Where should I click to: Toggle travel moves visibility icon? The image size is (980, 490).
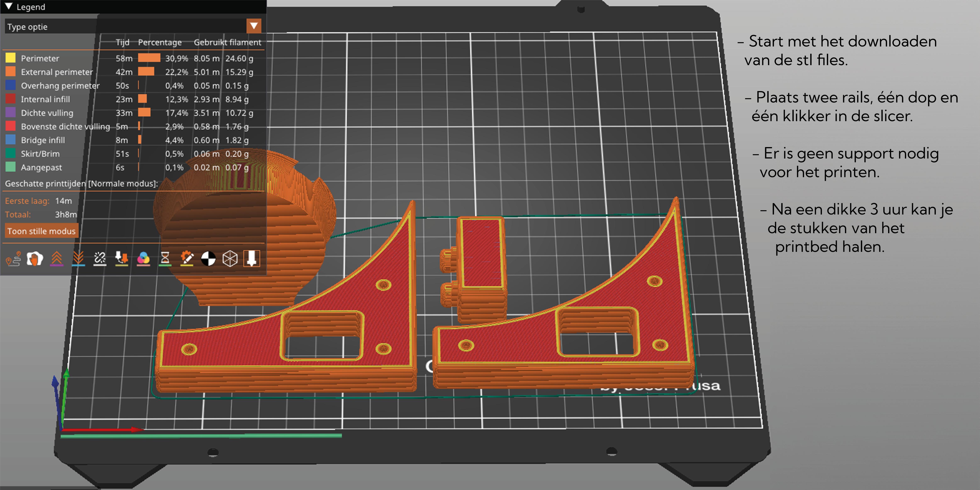(x=13, y=259)
